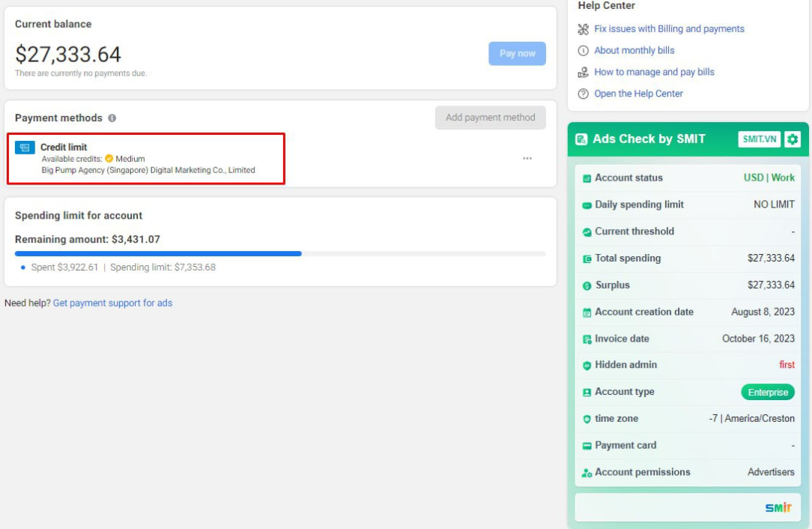This screenshot has height=529, width=812.
Task: Click the Total spending $27,333.64 value
Action: coord(771,258)
